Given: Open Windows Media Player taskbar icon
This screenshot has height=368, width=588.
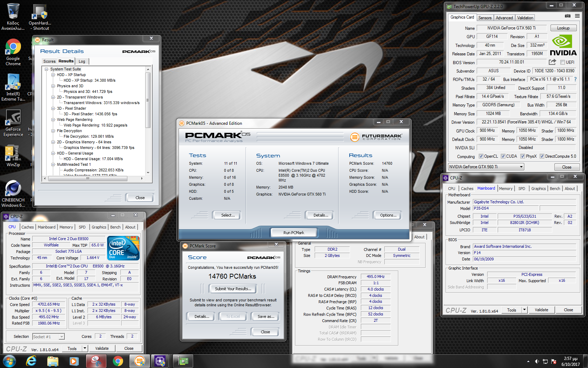Looking at the screenshot, I should [x=74, y=361].
